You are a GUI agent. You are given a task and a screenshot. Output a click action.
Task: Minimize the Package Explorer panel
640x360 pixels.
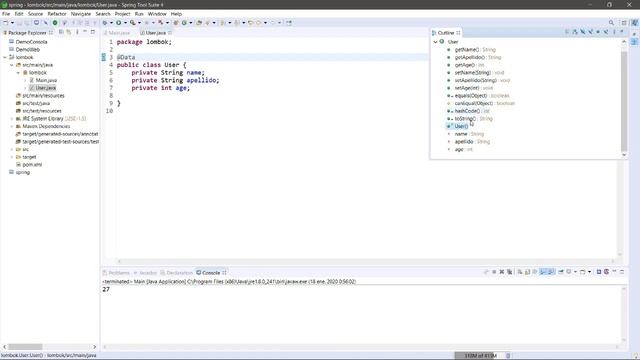click(85, 32)
